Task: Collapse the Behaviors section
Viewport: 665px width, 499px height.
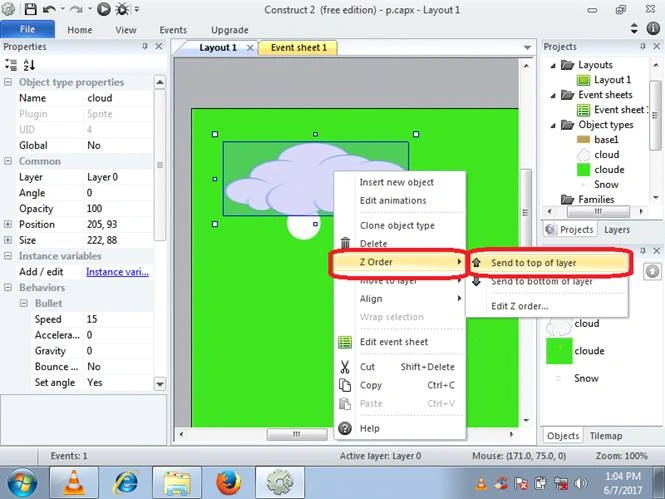Action: (8, 287)
